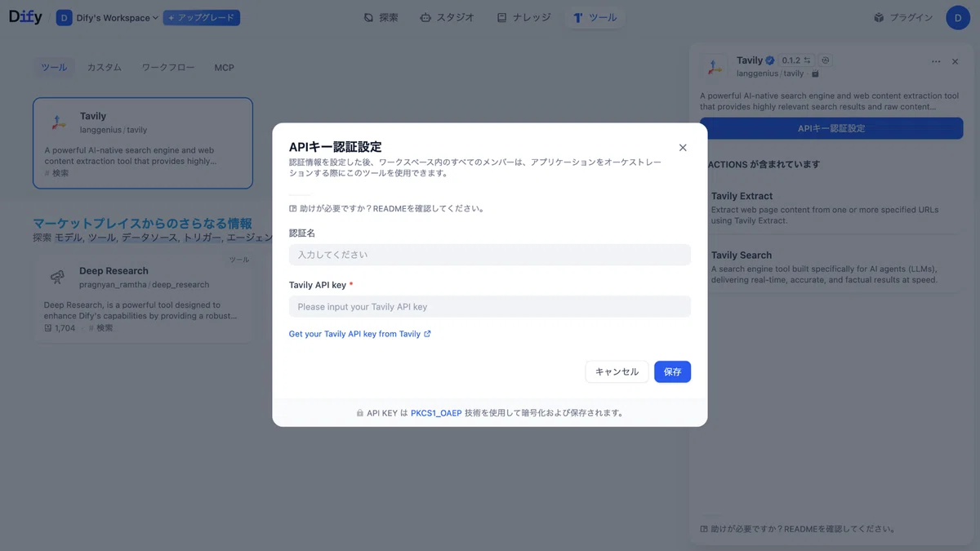Viewport: 980px width, 551px height.
Task: Click the langgenius/tavily text in the tool card
Action: coord(114,130)
